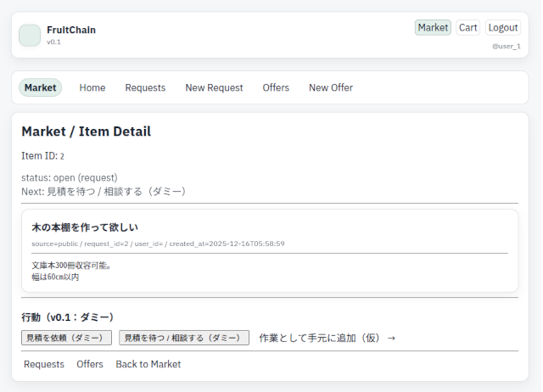This screenshot has height=392, width=543.
Task: Open the Cart in the header
Action: [x=468, y=27]
